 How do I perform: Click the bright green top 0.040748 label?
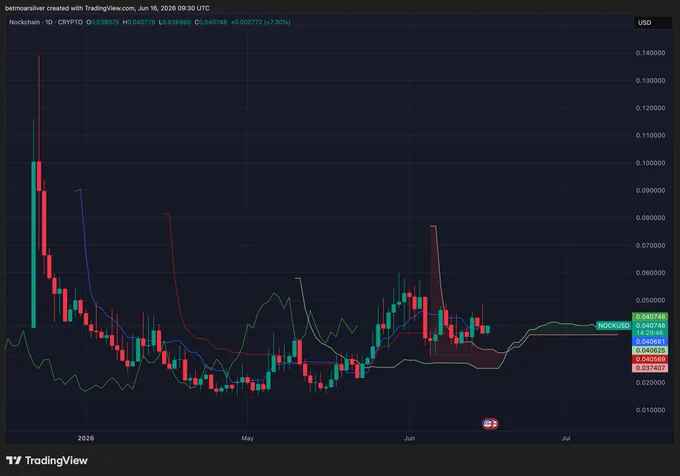pyautogui.click(x=650, y=316)
